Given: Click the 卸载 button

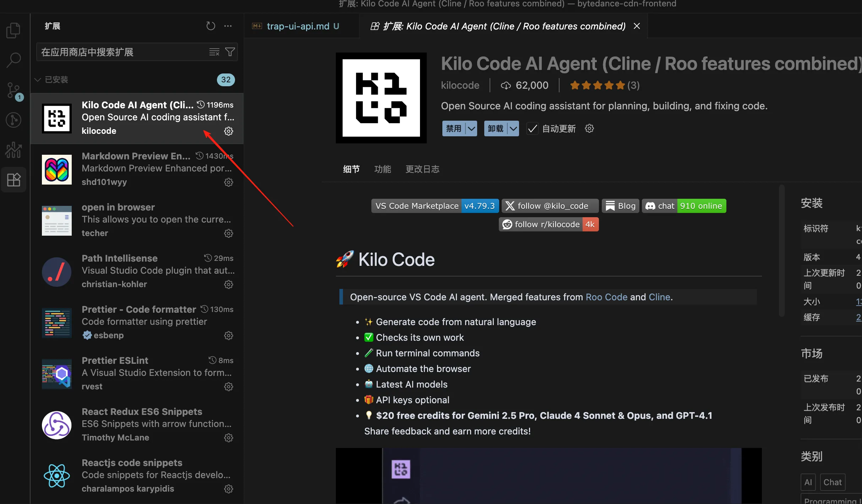Looking at the screenshot, I should 496,128.
